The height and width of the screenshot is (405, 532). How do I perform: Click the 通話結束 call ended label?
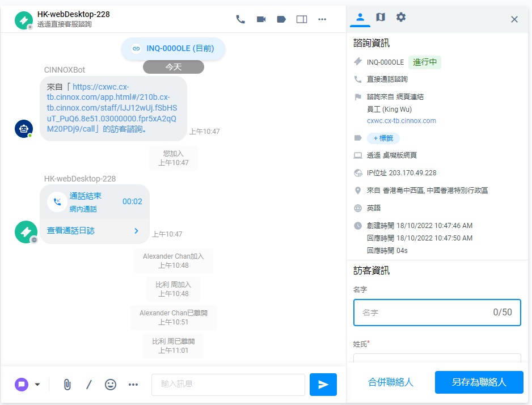(x=86, y=196)
